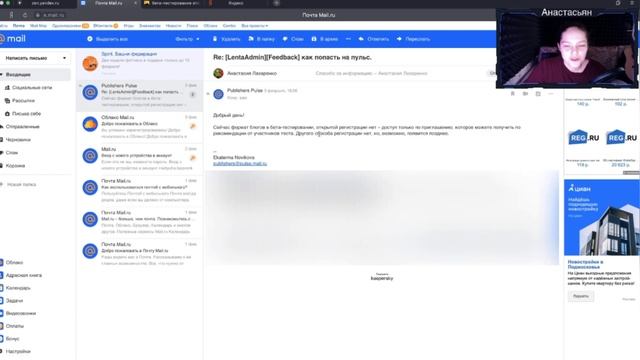This screenshot has height=360, width=640.
Task: Expand Все проекты dropdown in top navigation
Action: click(x=255, y=25)
